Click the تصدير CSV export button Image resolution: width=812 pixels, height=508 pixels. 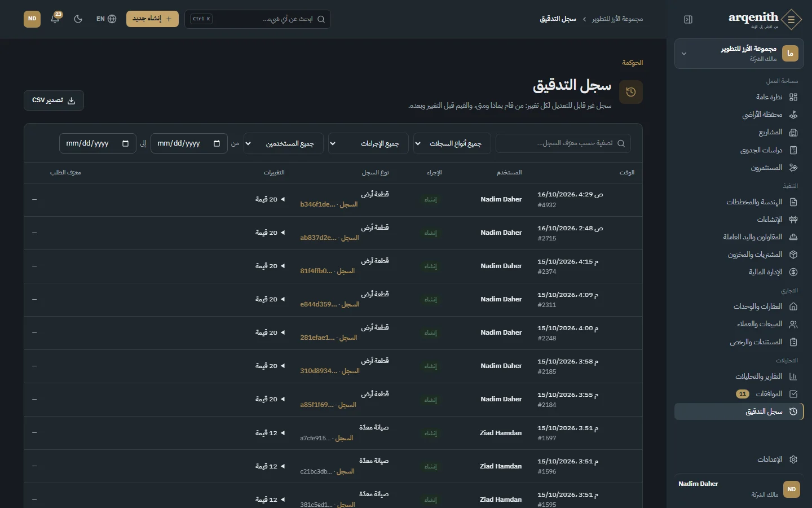[54, 100]
